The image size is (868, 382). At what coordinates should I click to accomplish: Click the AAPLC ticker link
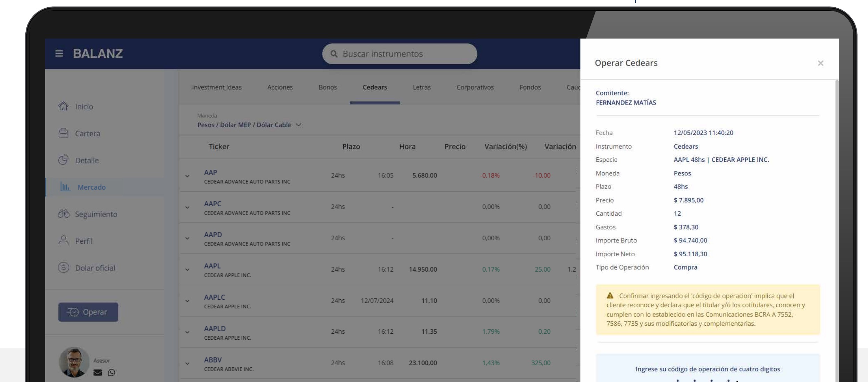[215, 297]
